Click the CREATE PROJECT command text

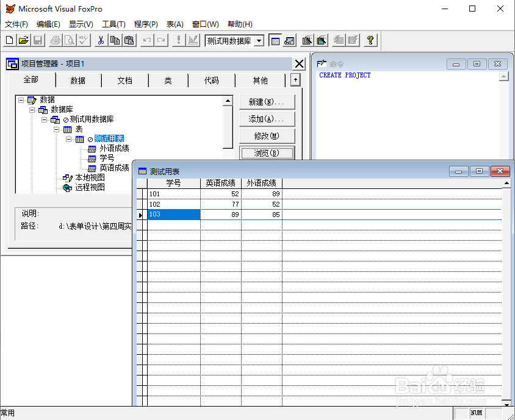[345, 75]
